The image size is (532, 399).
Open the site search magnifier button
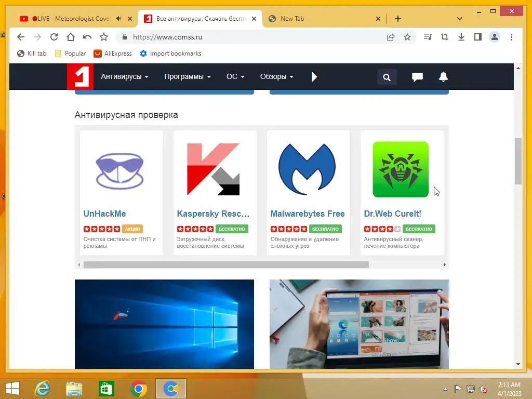tap(387, 77)
